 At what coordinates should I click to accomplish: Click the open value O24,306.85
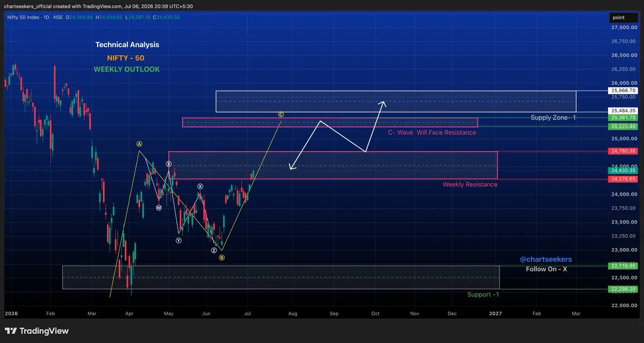point(80,17)
